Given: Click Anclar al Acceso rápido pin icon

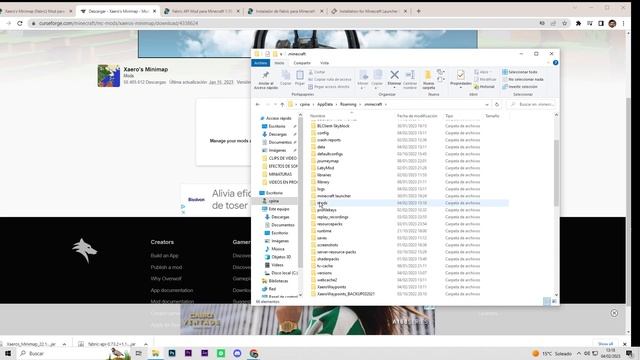Looking at the screenshot, I should tap(266, 75).
